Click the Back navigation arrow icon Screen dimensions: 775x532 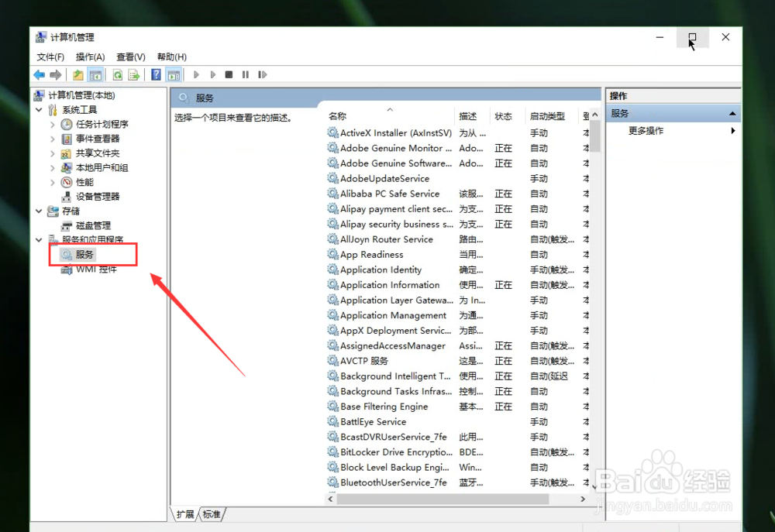click(x=39, y=74)
